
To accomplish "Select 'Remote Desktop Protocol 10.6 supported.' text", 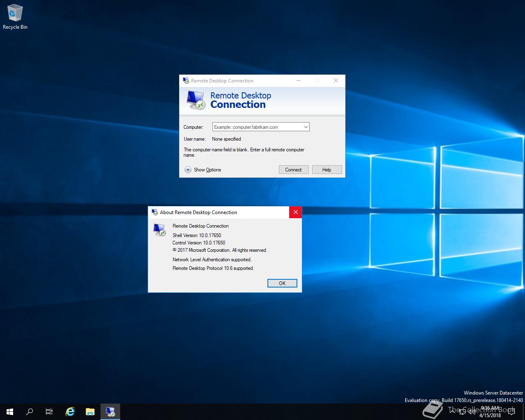I will point(213,268).
